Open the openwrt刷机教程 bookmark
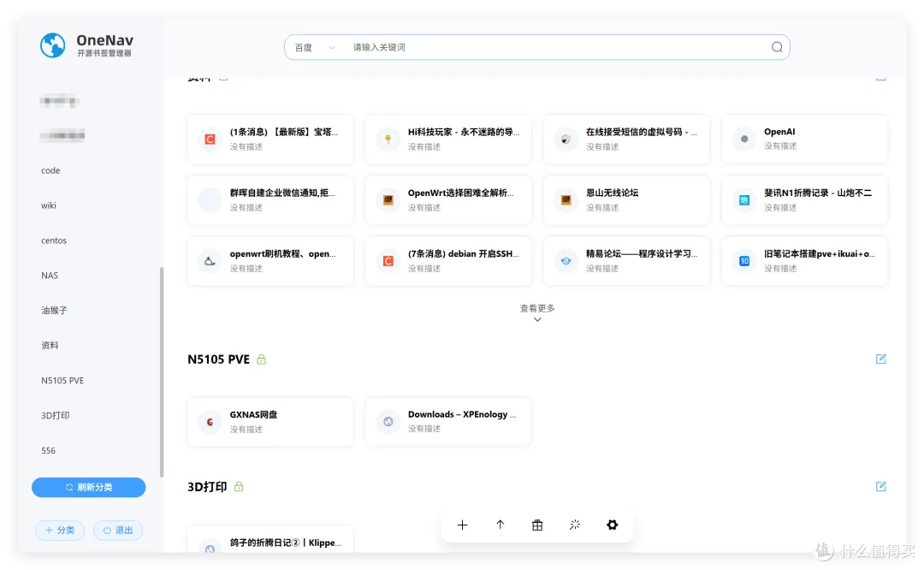Image resolution: width=924 pixels, height=570 pixels. [x=270, y=261]
